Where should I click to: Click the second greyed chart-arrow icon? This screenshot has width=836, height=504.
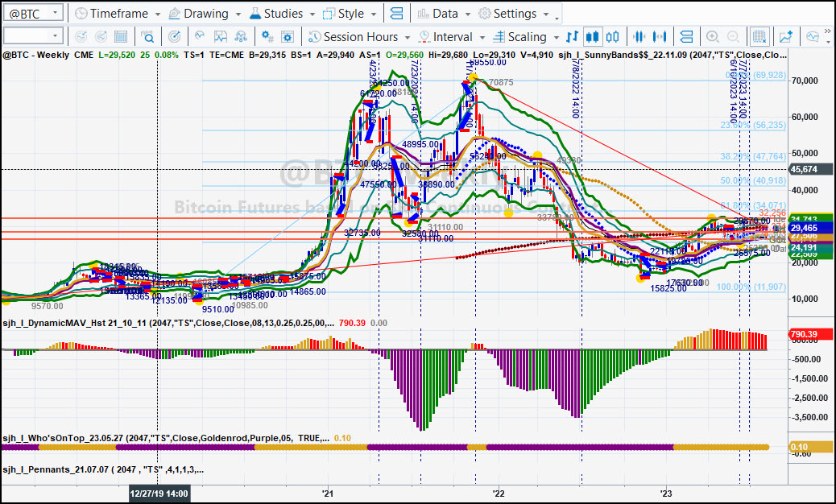click(x=101, y=37)
